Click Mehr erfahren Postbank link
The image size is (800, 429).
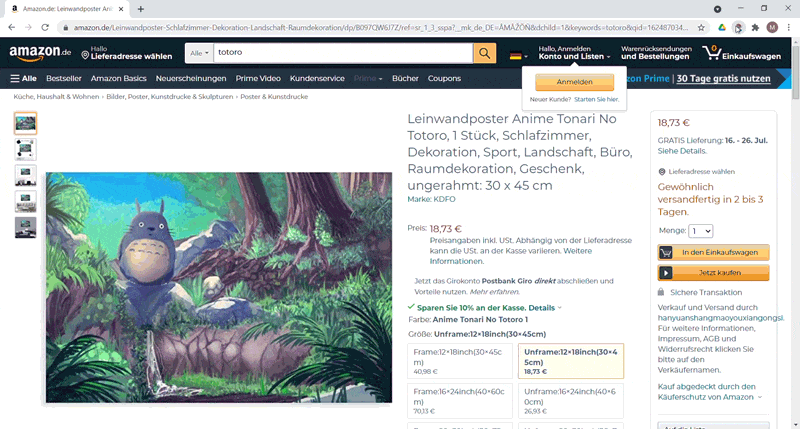pos(494,292)
